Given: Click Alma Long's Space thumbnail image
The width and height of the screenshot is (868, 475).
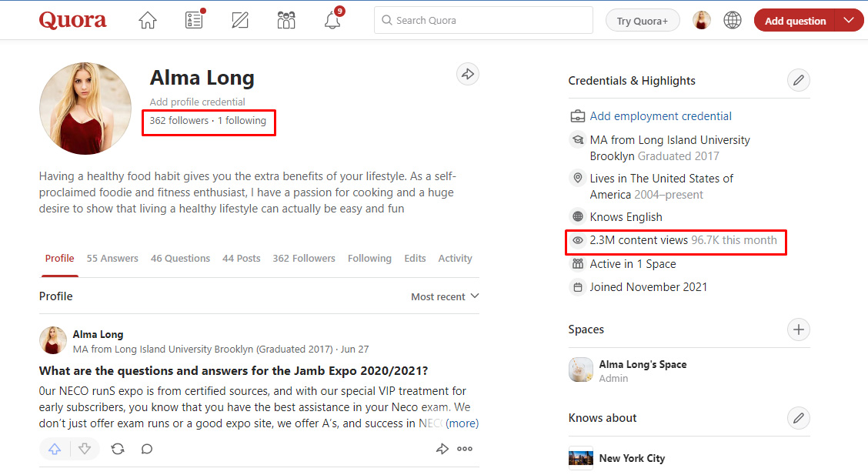Looking at the screenshot, I should tap(581, 370).
